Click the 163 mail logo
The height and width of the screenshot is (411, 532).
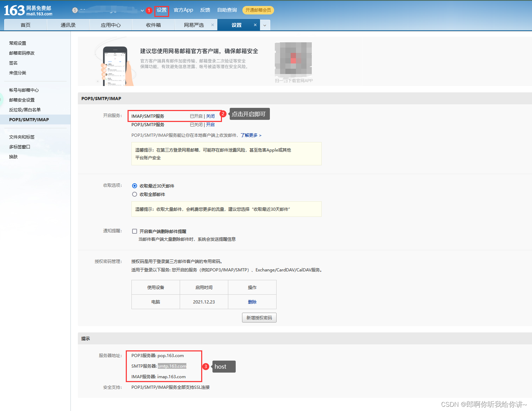click(28, 11)
